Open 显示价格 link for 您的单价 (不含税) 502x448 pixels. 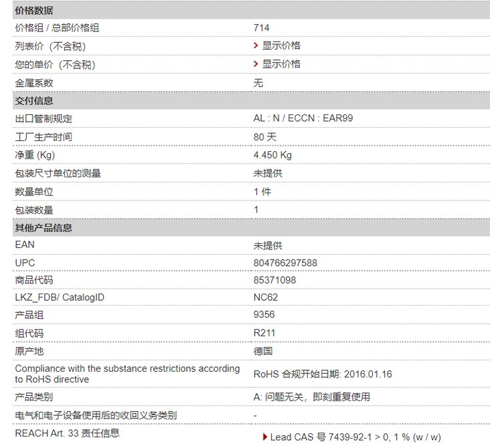[x=281, y=64]
